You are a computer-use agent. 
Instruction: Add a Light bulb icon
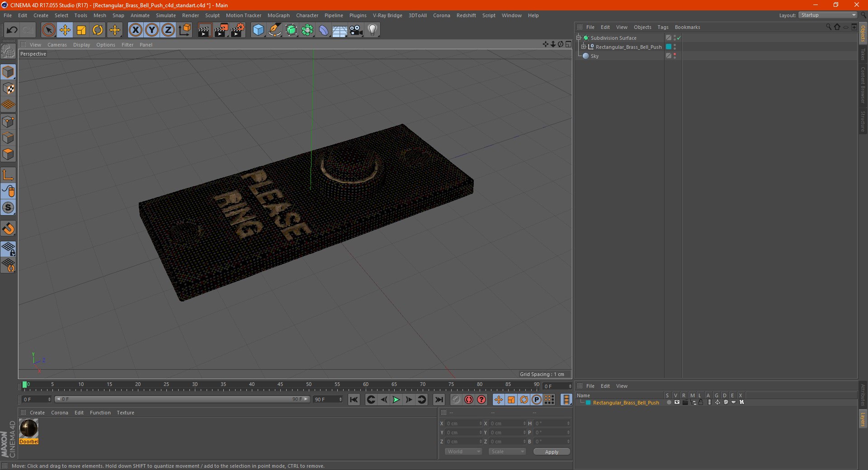point(373,30)
